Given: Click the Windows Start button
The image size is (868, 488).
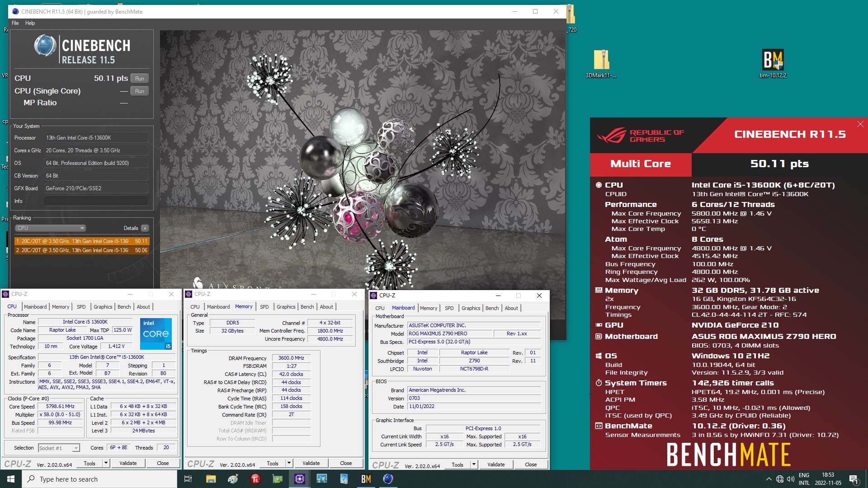Looking at the screenshot, I should click(x=11, y=479).
